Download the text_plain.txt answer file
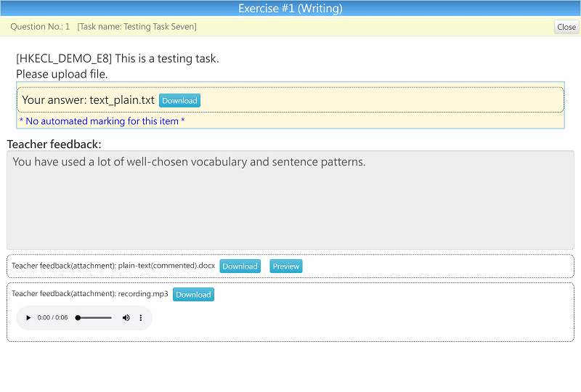The image size is (581, 392). (x=179, y=101)
